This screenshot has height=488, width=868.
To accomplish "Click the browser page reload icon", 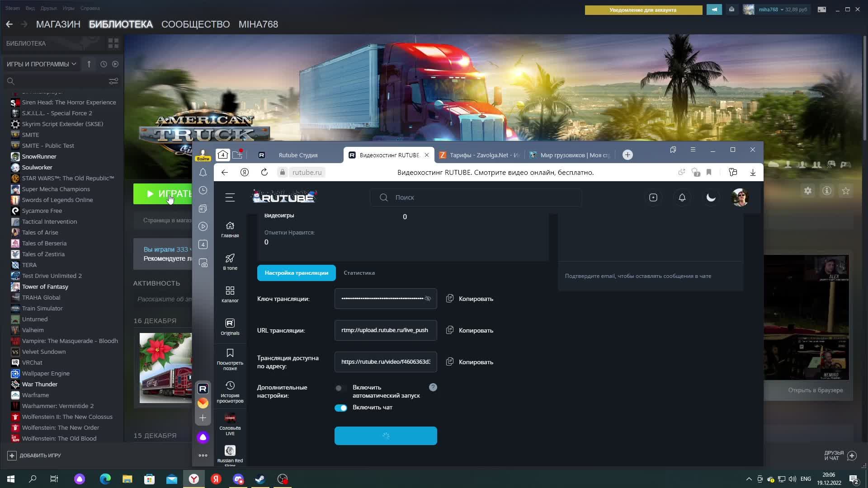I will pyautogui.click(x=264, y=172).
